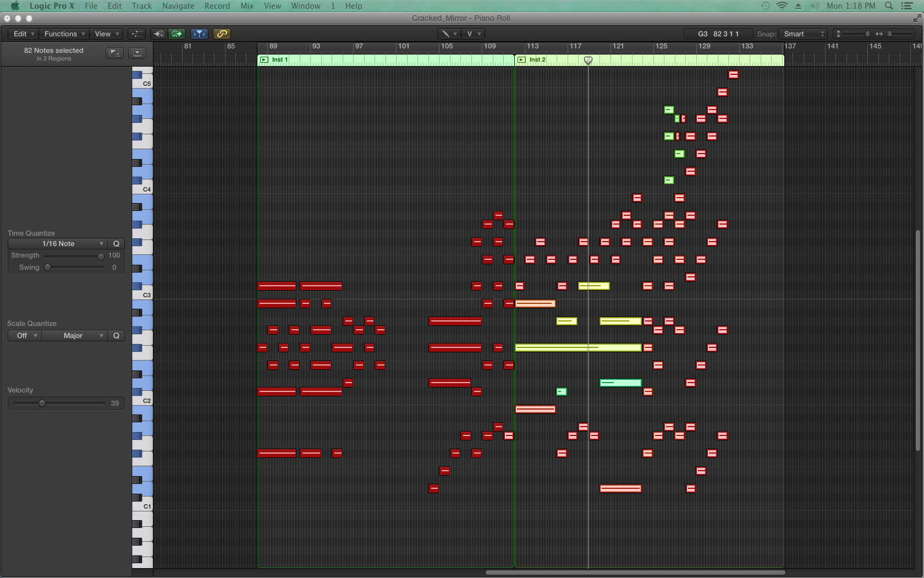Click the Velocity slider handle
924x578 pixels.
point(42,403)
